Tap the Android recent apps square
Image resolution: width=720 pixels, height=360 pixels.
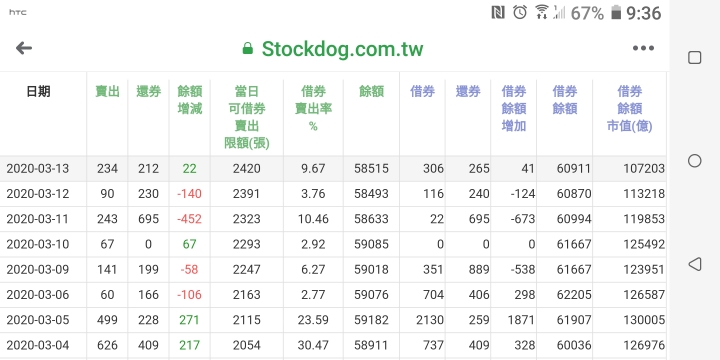tap(694, 57)
